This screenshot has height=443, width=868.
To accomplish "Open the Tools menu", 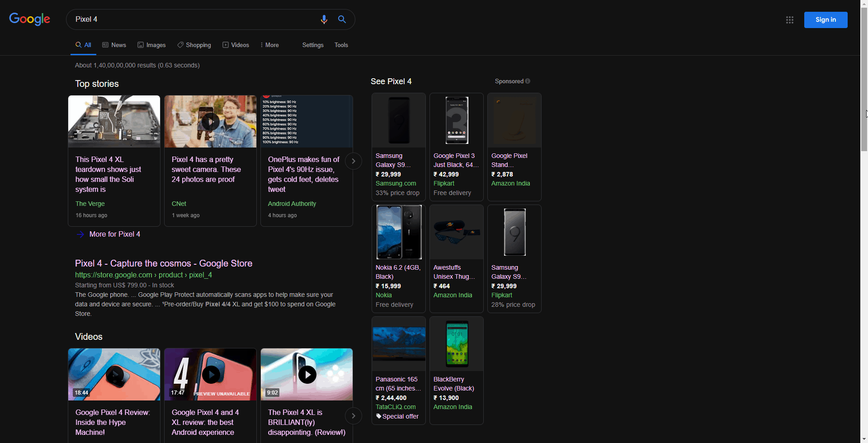I will pyautogui.click(x=341, y=45).
